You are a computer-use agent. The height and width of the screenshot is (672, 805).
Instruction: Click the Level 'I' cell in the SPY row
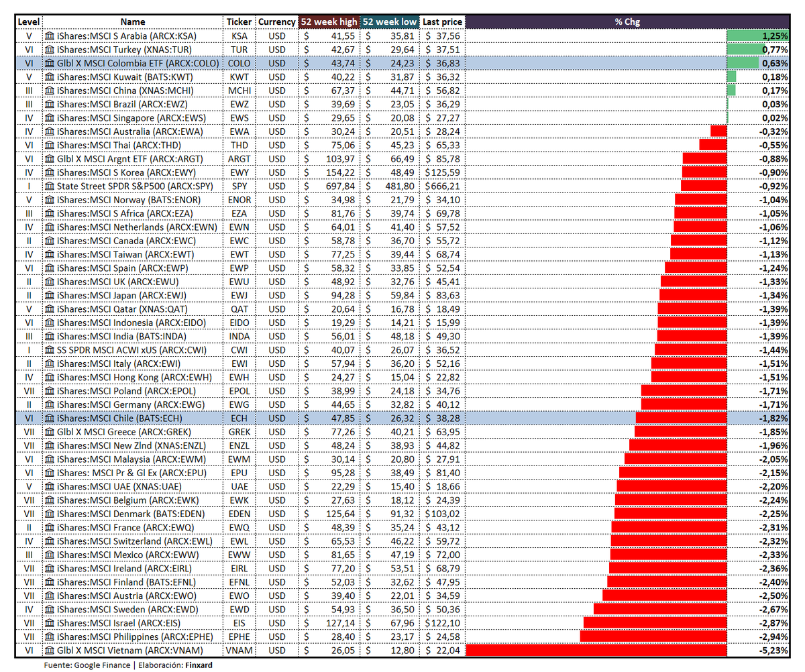(x=28, y=186)
